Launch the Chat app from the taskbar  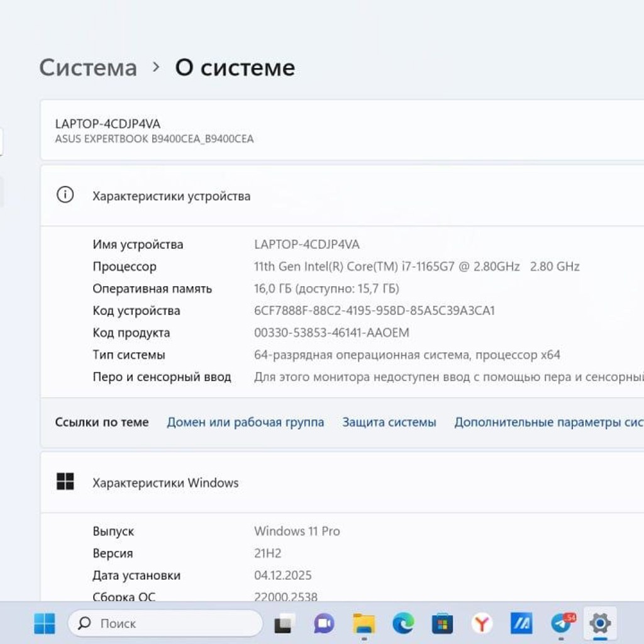(324, 624)
